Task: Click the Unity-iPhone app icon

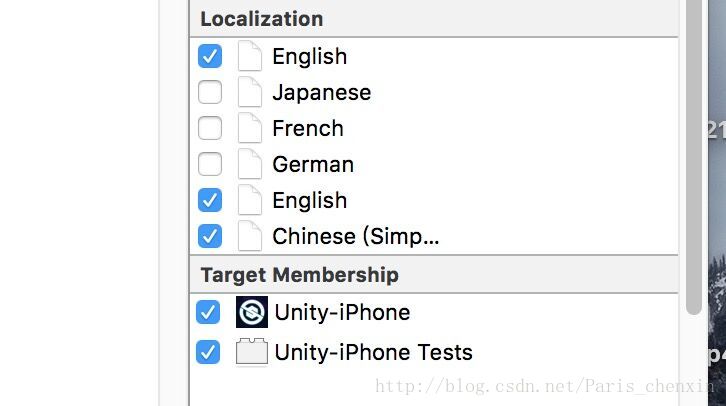Action: [x=252, y=312]
